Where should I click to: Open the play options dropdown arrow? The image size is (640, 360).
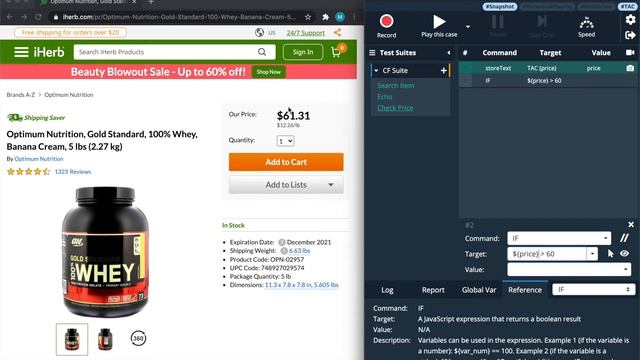point(468,27)
